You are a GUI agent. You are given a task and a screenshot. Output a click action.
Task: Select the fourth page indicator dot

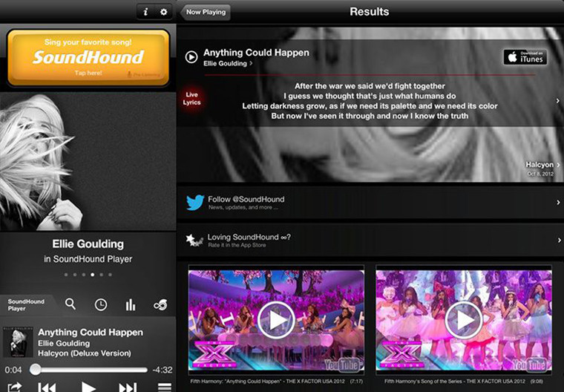(x=93, y=275)
